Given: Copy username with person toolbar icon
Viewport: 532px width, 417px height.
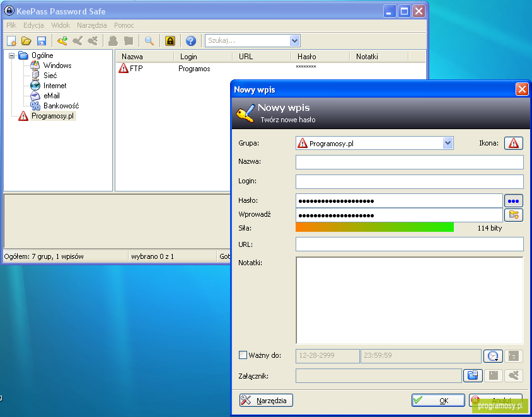Looking at the screenshot, I should click(x=113, y=41).
